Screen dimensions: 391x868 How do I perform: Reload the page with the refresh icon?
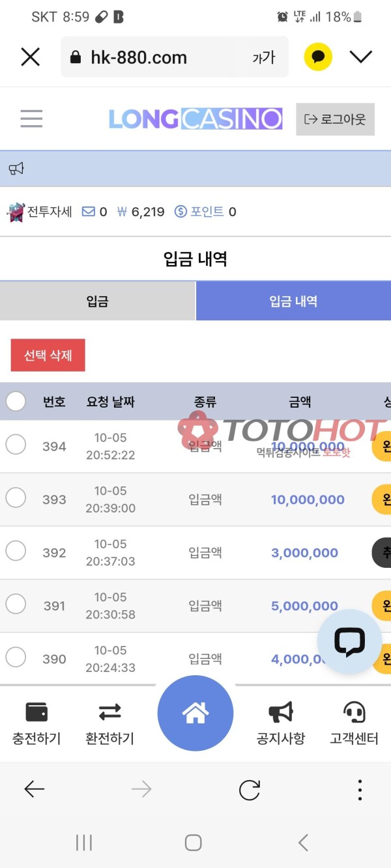point(250,789)
